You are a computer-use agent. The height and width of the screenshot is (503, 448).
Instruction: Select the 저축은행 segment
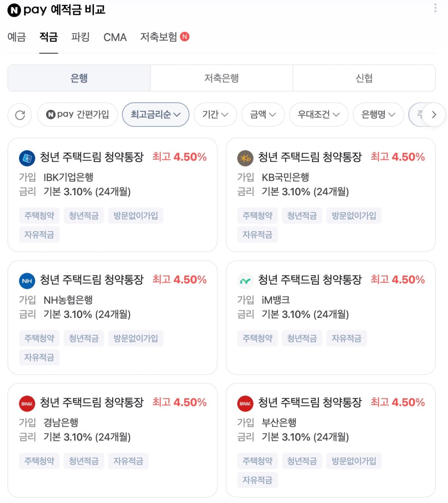tap(222, 78)
